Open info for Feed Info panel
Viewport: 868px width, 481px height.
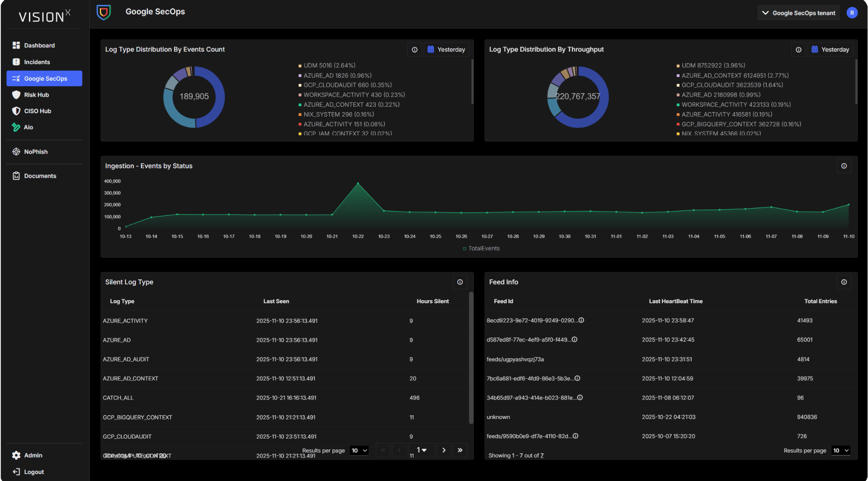[x=844, y=282]
